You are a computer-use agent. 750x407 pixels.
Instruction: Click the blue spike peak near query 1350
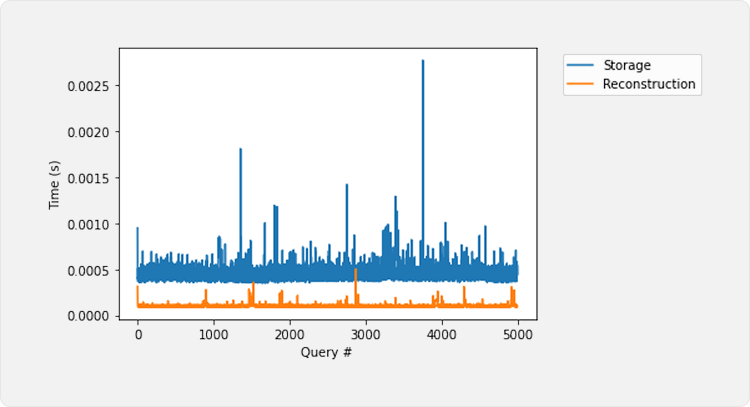[x=241, y=149]
